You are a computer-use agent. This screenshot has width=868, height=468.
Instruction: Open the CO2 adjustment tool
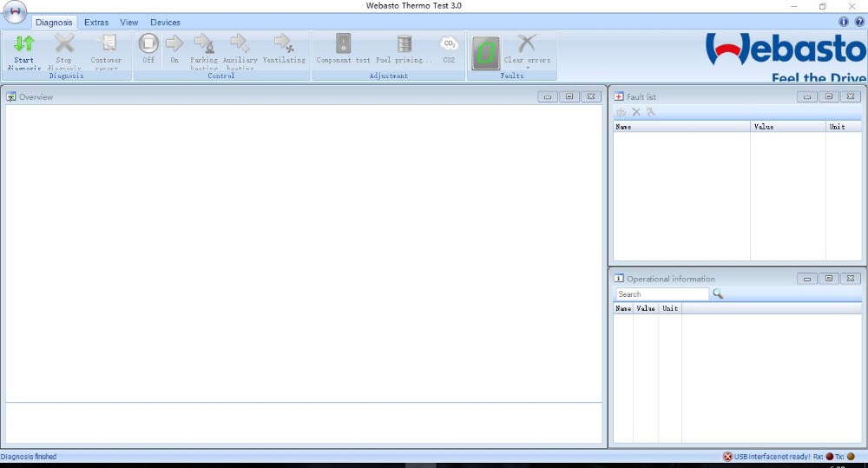pyautogui.click(x=449, y=43)
